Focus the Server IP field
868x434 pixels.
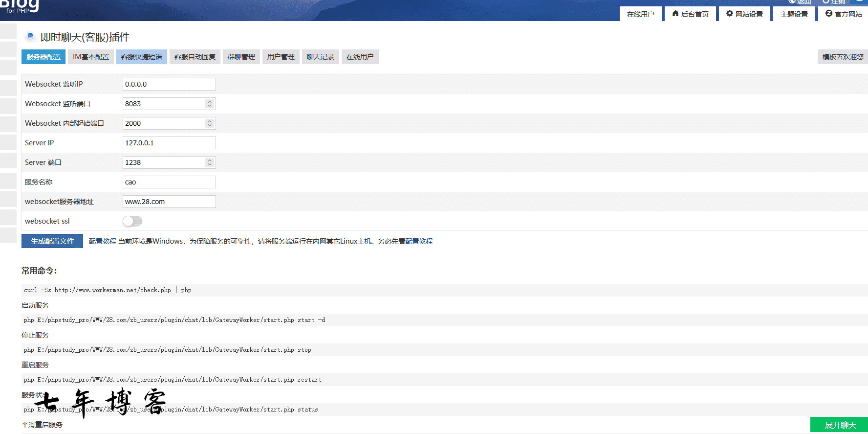tap(169, 143)
